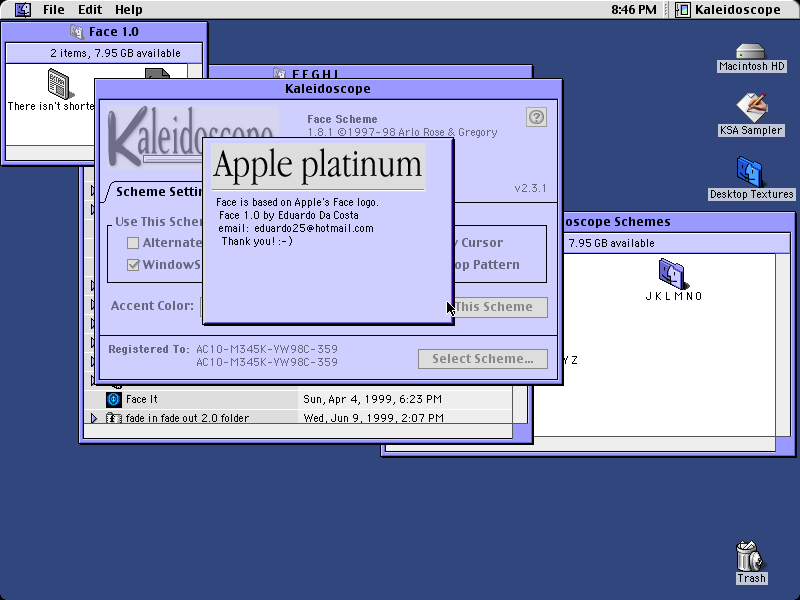Toggle the Alternate checkbox

(x=133, y=243)
